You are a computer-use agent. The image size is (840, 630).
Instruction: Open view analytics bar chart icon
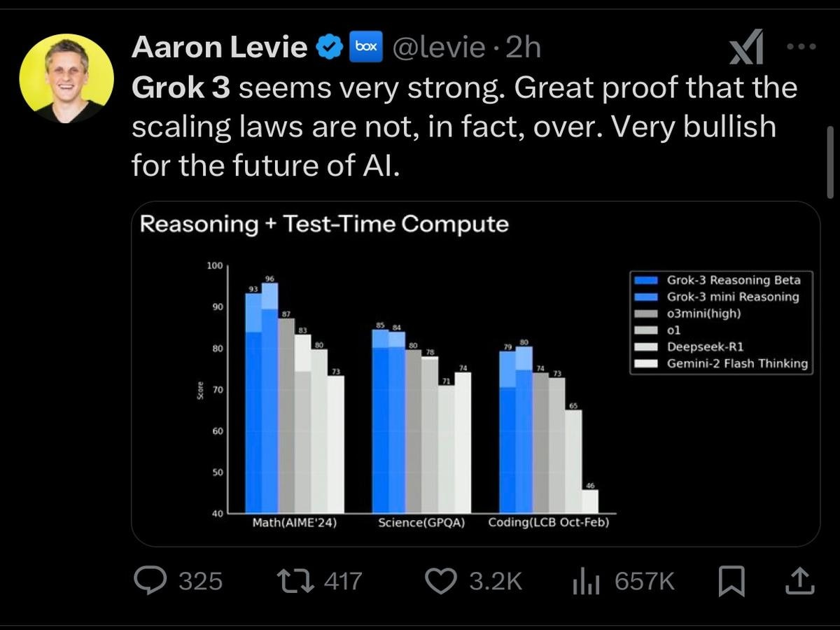tap(587, 582)
